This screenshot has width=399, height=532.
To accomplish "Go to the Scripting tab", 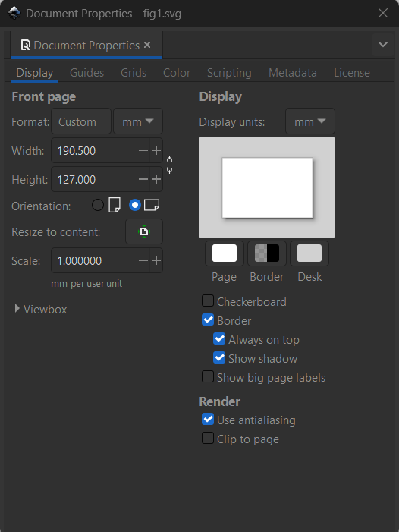I will click(229, 73).
